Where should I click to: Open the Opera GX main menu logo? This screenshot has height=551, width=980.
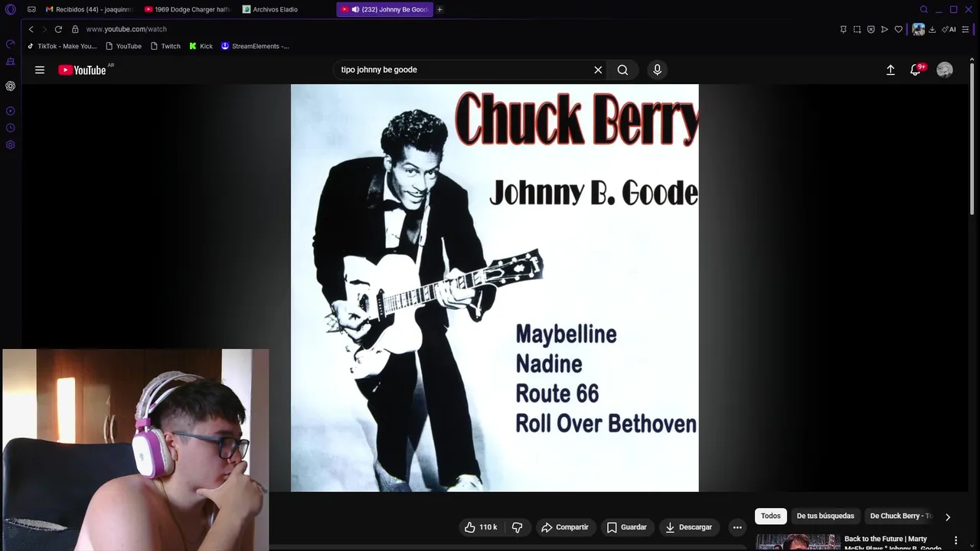[11, 9]
